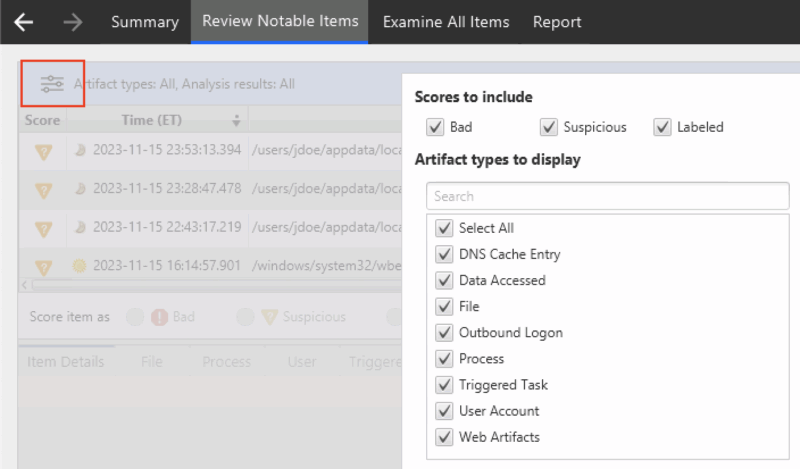Click the Score column header
This screenshot has width=800, height=469.
coord(42,120)
